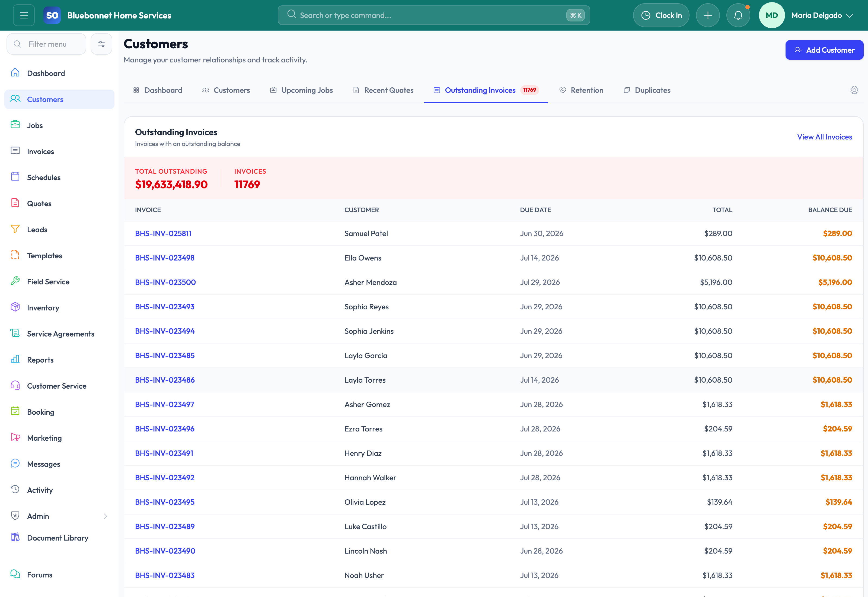
Task: Select Customers in the sidebar
Action: tap(59, 99)
